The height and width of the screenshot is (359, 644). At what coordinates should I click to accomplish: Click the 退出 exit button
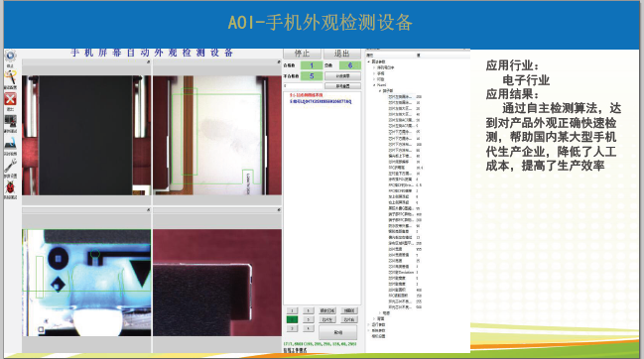341,54
